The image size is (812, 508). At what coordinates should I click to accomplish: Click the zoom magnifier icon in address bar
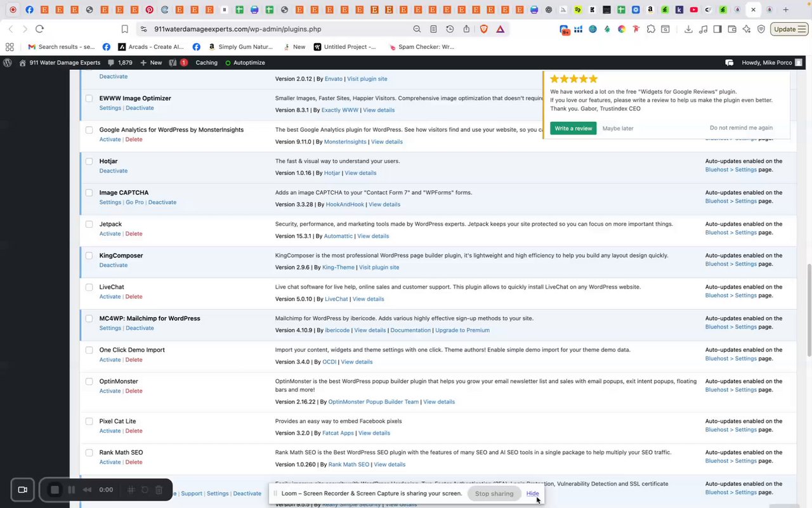(417, 29)
